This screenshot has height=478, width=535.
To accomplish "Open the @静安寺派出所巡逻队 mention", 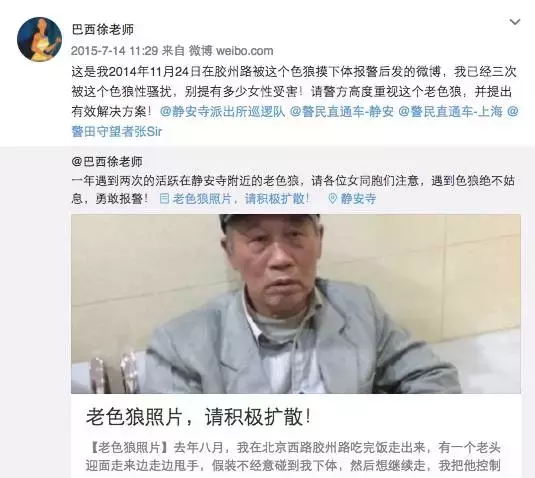I will pyautogui.click(x=222, y=111).
